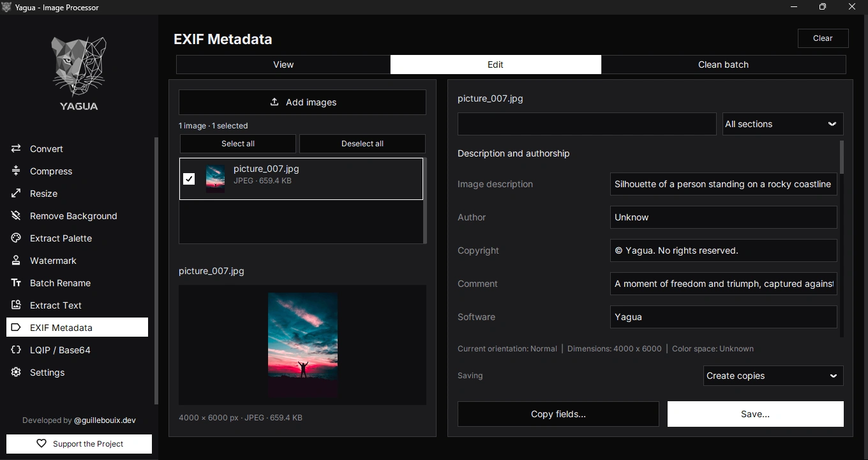Click the Copyright input field
The image size is (868, 460).
coord(723,250)
